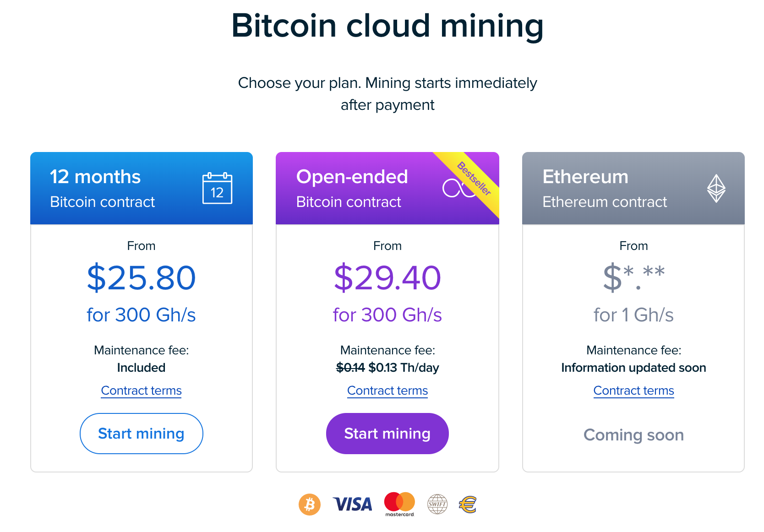Click the SWIFT globe payment icon
Viewport: 764px width, 532px height.
(x=437, y=505)
